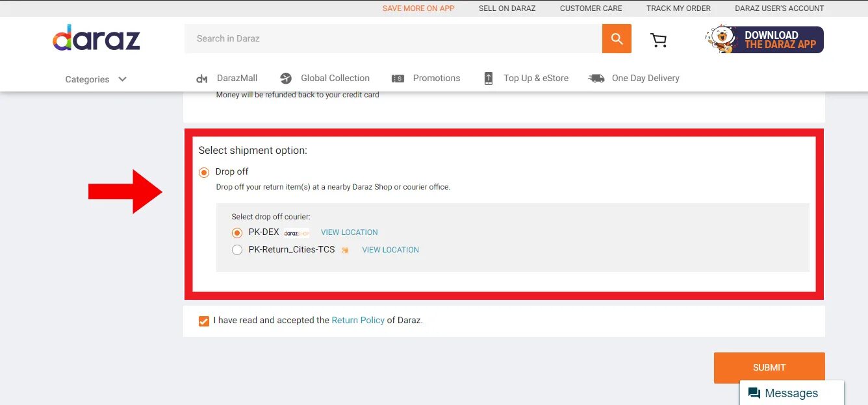Click the PK-DEX courier label
The width and height of the screenshot is (868, 405).
(264, 232)
